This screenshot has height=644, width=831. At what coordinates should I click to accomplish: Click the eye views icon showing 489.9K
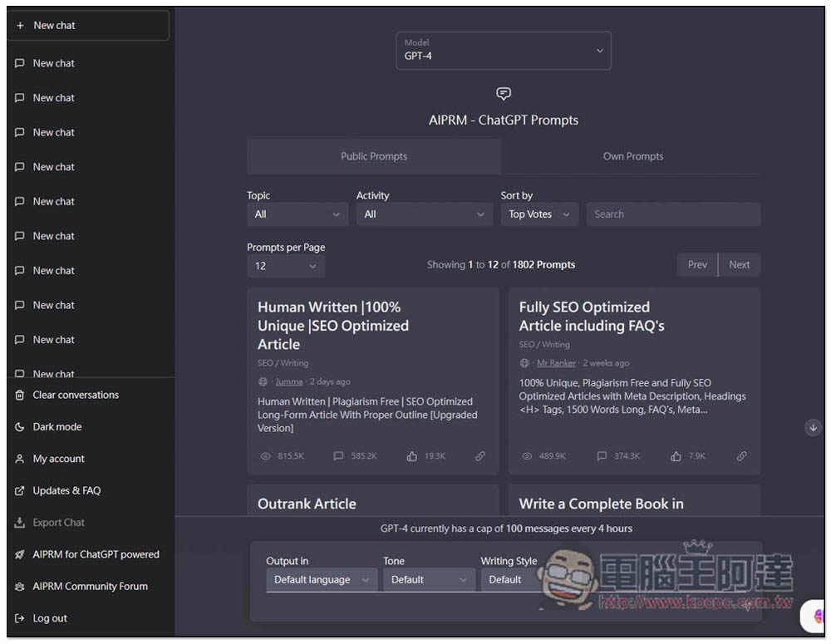coord(527,456)
